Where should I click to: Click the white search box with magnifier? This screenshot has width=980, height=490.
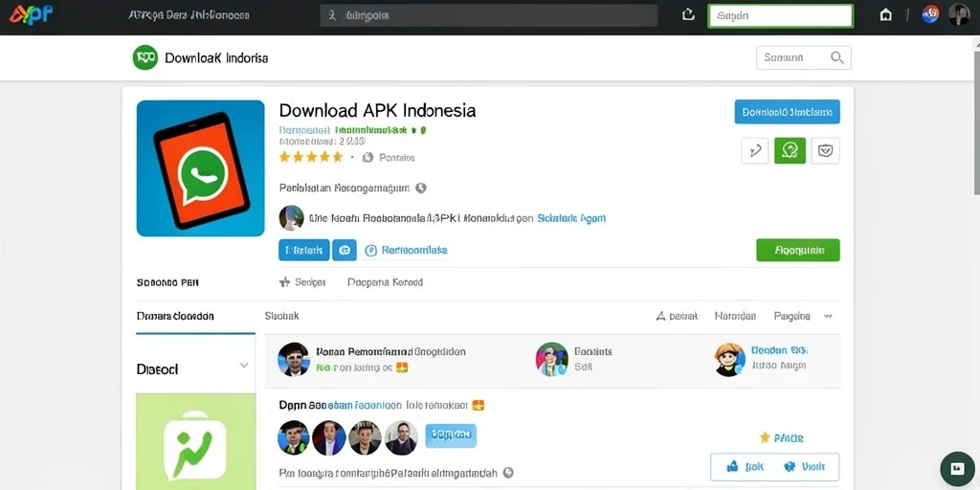tap(803, 57)
